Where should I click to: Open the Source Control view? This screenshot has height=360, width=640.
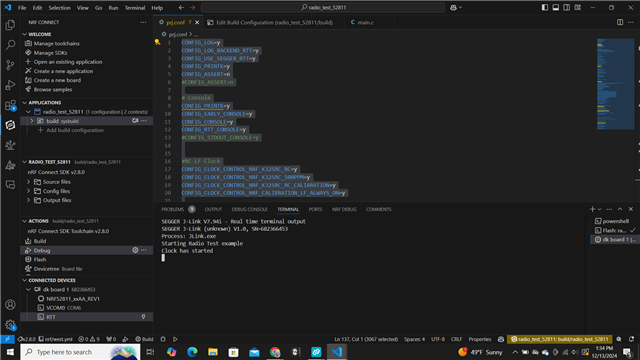pyautogui.click(x=10, y=65)
